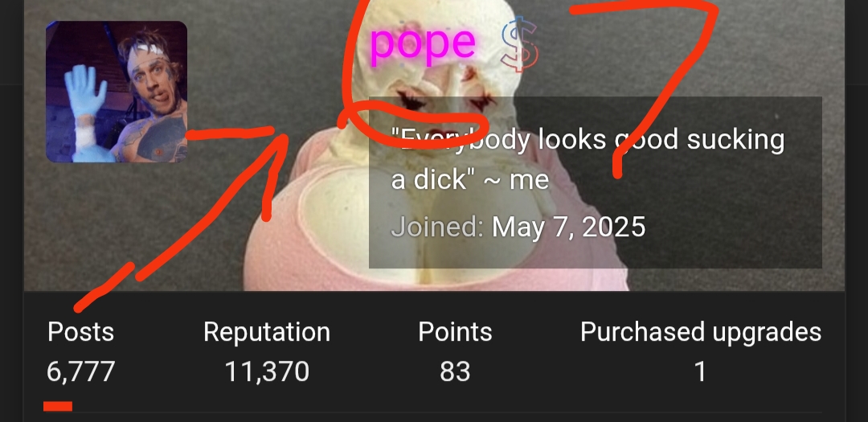Image resolution: width=868 pixels, height=422 pixels.
Task: Click the May 7, 2025 join date
Action: pos(568,227)
